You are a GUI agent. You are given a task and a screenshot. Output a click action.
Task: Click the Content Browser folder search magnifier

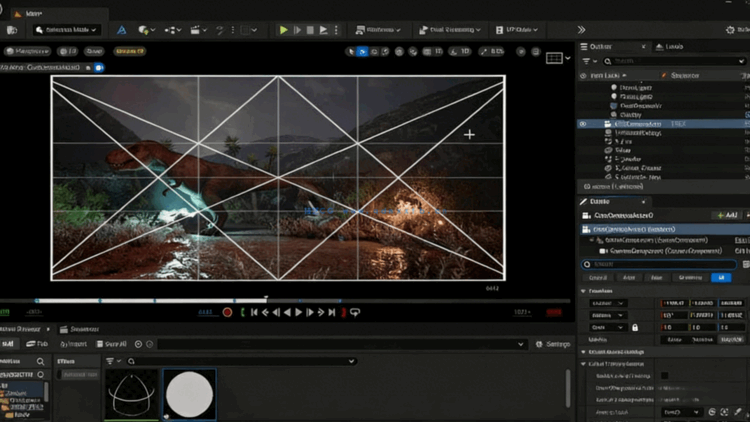point(40,361)
